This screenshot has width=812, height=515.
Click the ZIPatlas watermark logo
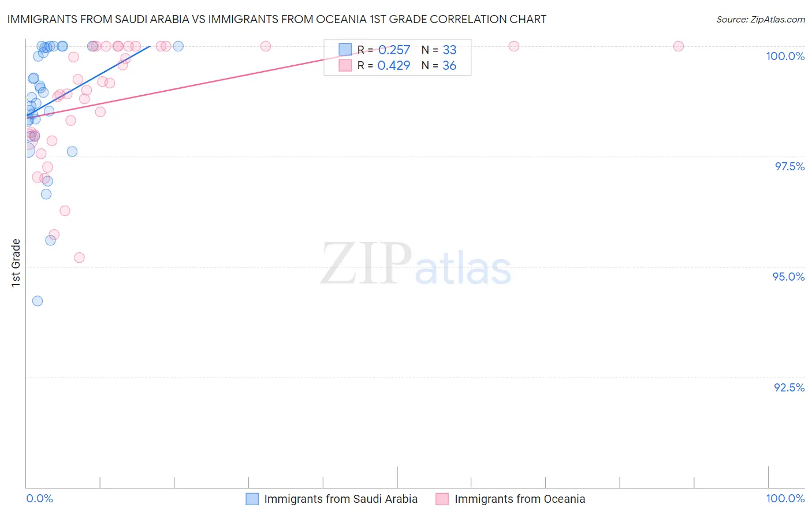click(416, 264)
